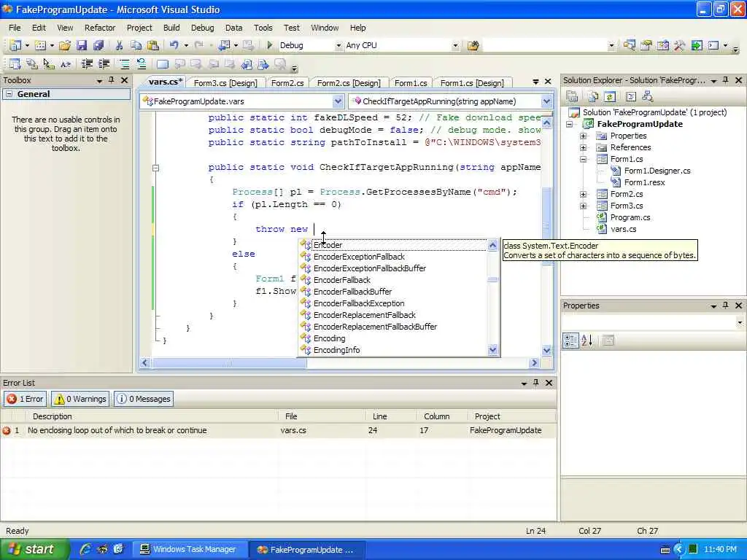This screenshot has height=560, width=747.
Task: Start debugging with the green play icon
Action: click(270, 45)
